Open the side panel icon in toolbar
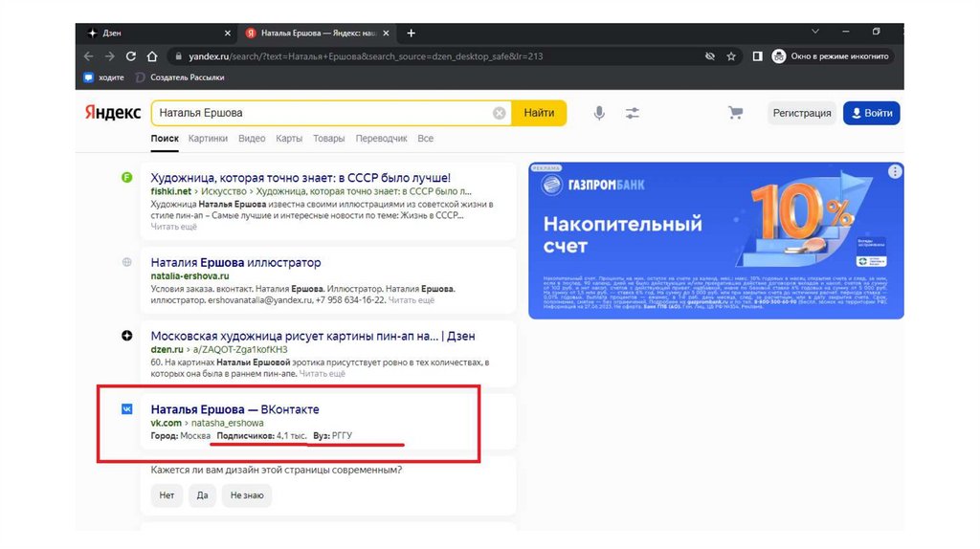980x549 pixels. click(758, 56)
